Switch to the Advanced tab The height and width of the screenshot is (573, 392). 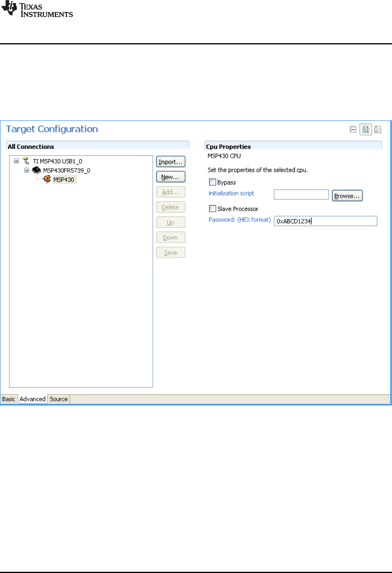click(x=33, y=399)
